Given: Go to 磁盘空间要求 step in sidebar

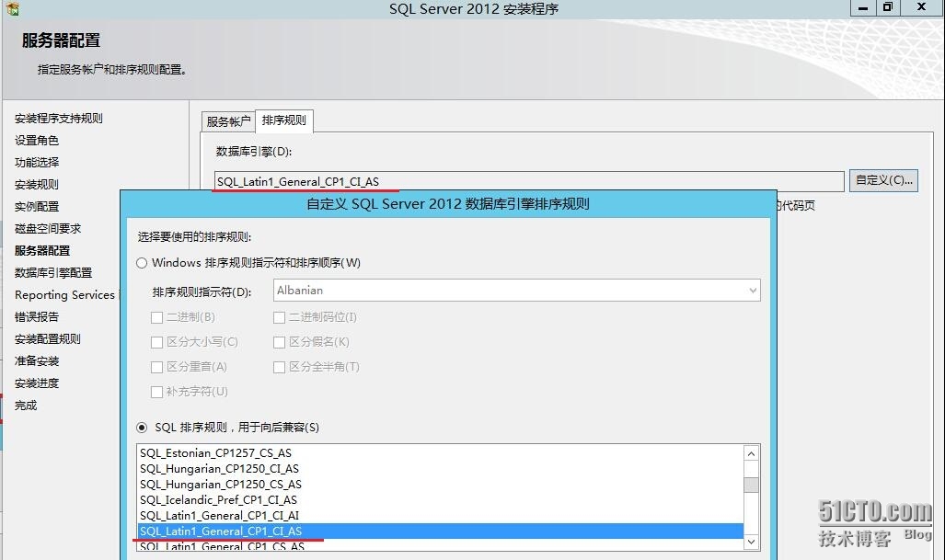Looking at the screenshot, I should (x=48, y=228).
